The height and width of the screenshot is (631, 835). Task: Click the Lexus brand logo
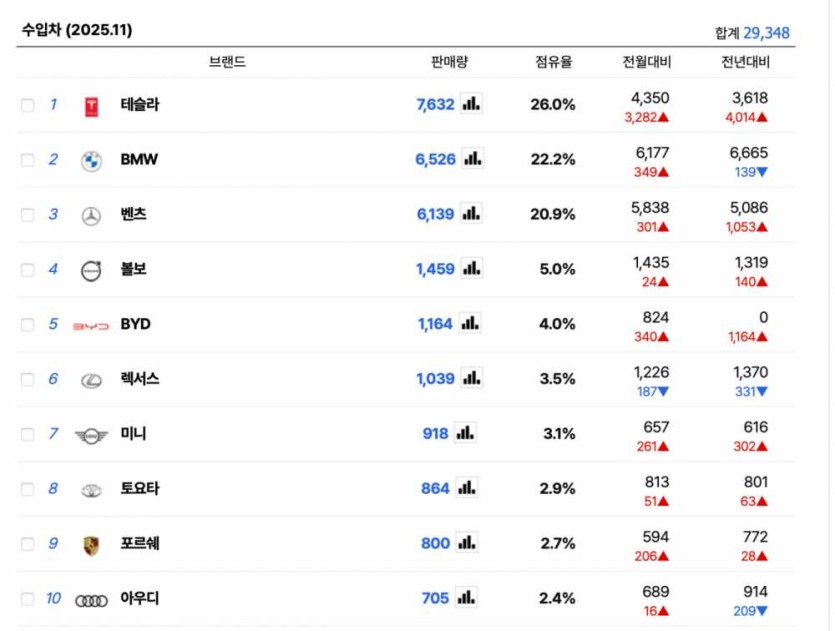(91, 381)
